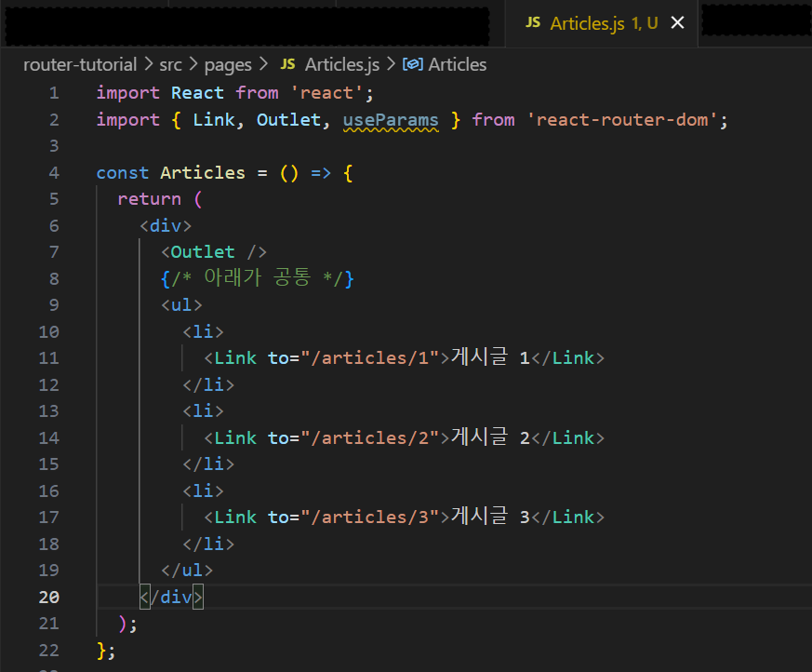Click the Link import on line 2
The width and height of the screenshot is (812, 672).
pyautogui.click(x=213, y=120)
